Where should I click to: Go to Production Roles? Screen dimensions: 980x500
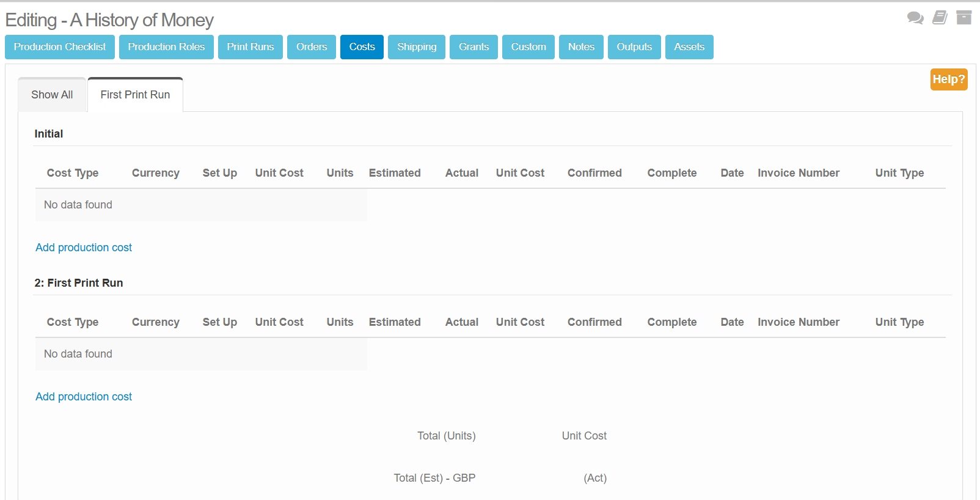166,47
